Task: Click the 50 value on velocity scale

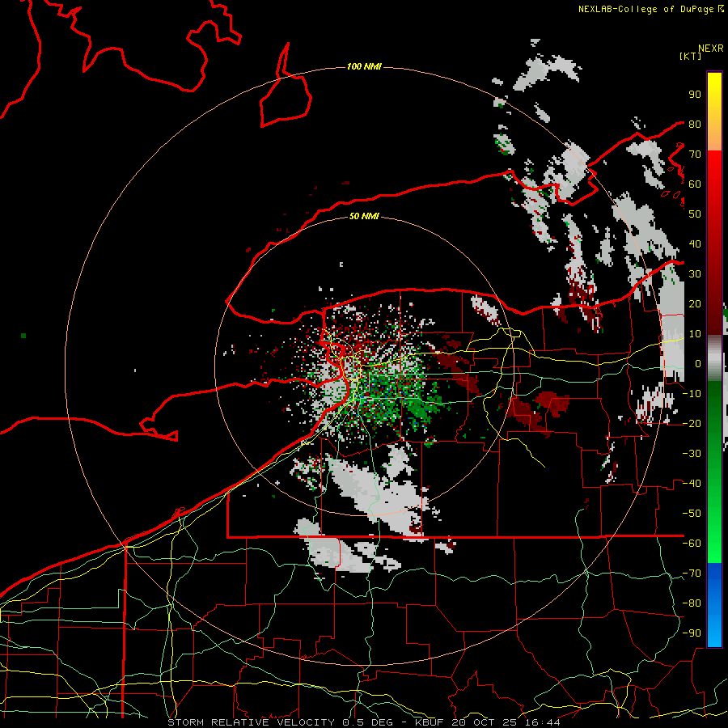Action: (695, 214)
